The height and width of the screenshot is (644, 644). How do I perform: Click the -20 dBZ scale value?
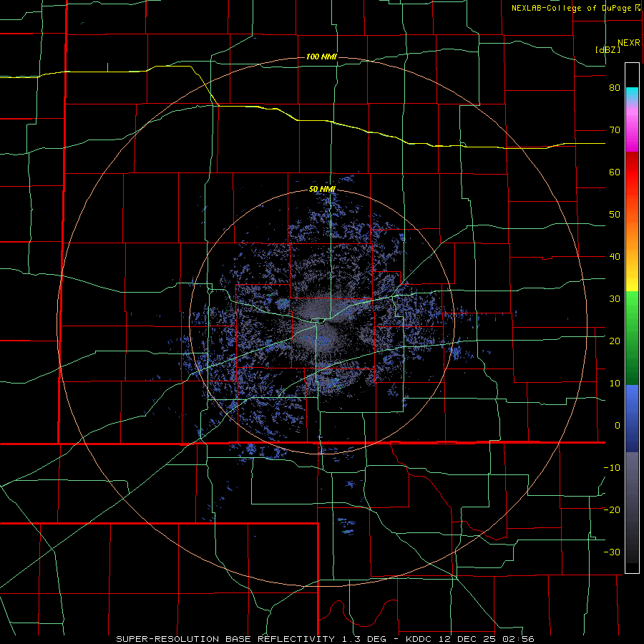click(x=612, y=509)
